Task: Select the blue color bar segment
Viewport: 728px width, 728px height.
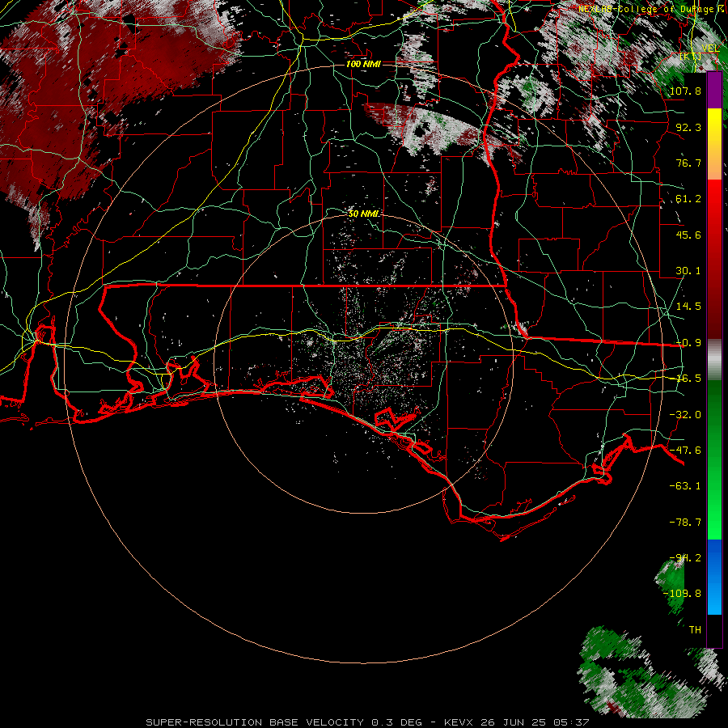Action: click(x=714, y=557)
